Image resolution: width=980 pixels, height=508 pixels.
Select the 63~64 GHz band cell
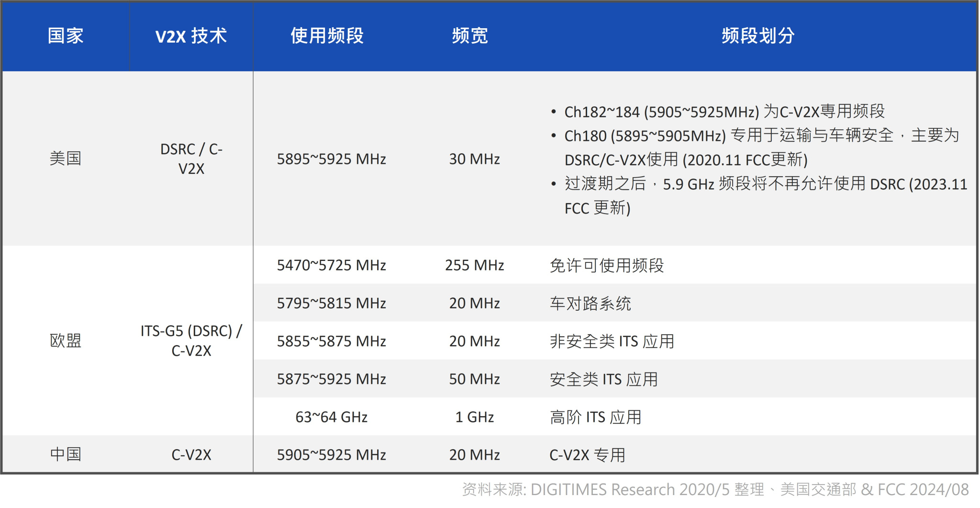tap(331, 417)
